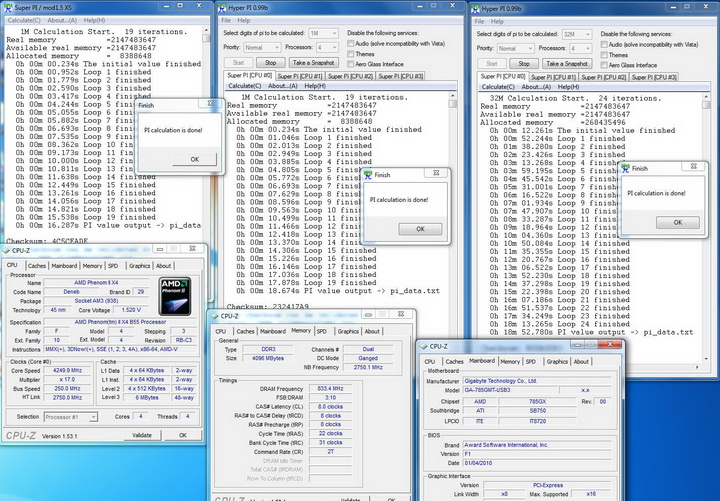Image resolution: width=720 pixels, height=501 pixels.
Task: Click Take a Snapshot in right Hyper PI
Action: tap(567, 64)
